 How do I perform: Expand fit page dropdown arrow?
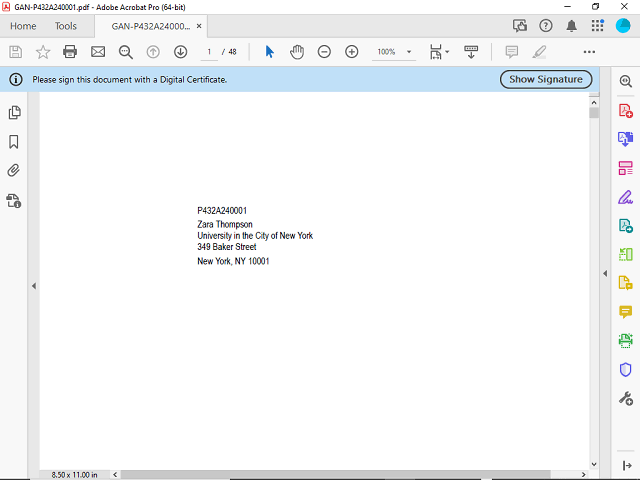pyautogui.click(x=447, y=52)
